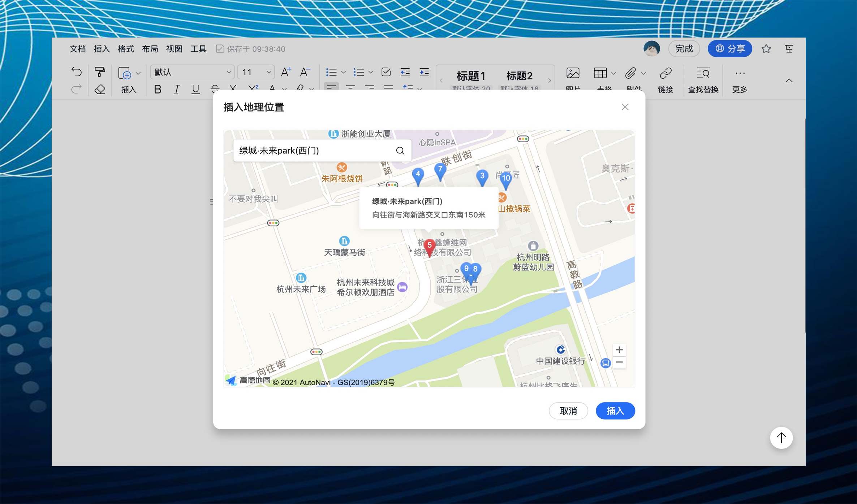Activate the format painter tool

[x=100, y=72]
